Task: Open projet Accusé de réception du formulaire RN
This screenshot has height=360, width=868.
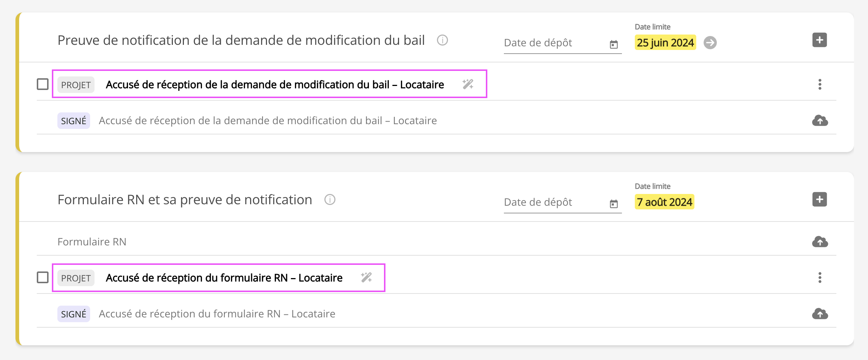Action: [224, 278]
